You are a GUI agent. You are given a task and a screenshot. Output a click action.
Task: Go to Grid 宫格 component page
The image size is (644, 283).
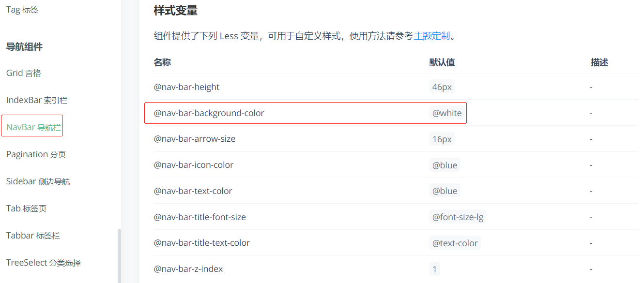point(24,73)
